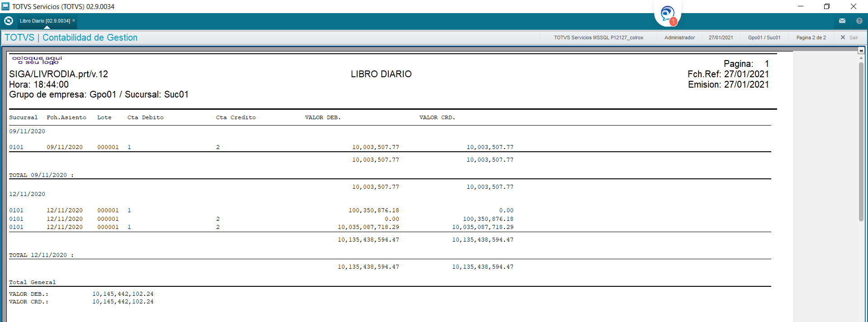868x322 pixels.
Task: Close the Libro Diario tab
Action: [x=74, y=20]
